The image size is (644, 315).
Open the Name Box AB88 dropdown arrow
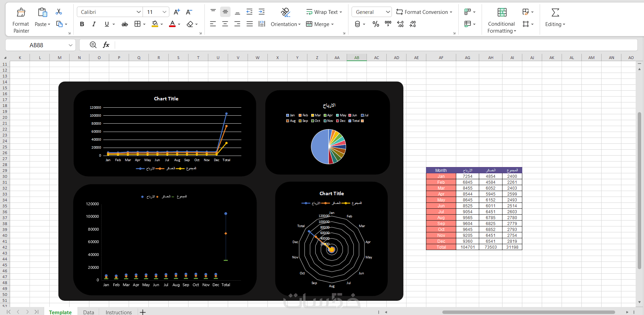(x=71, y=45)
